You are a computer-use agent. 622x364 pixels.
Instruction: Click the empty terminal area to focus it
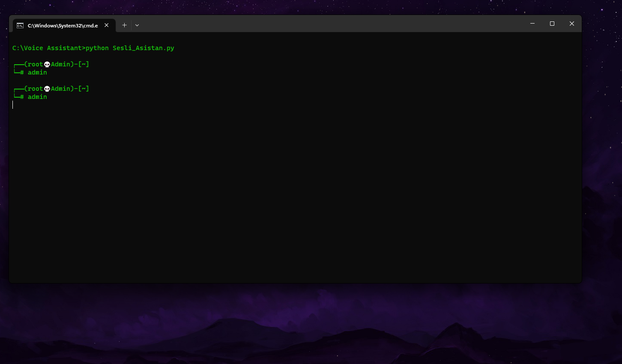(x=295, y=193)
